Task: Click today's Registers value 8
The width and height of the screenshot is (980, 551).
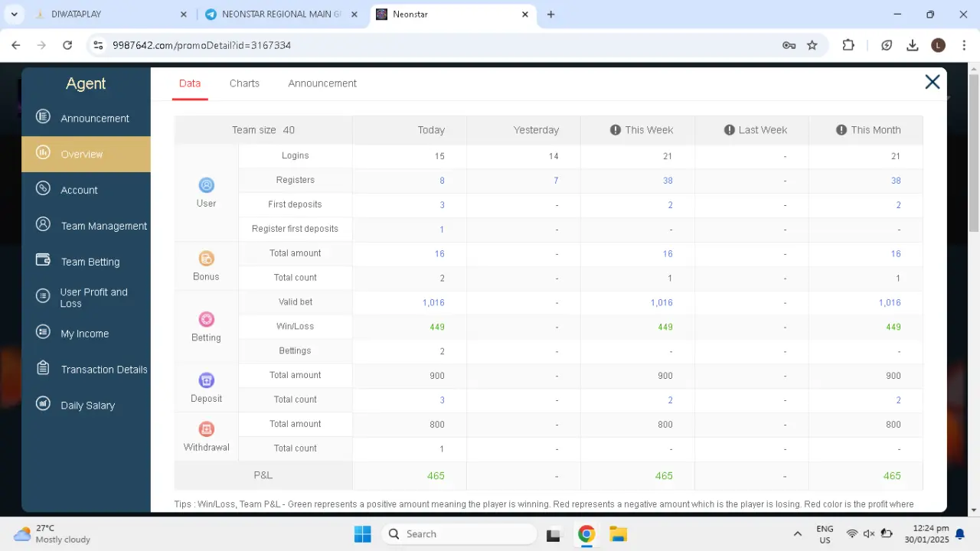Action: (x=442, y=181)
